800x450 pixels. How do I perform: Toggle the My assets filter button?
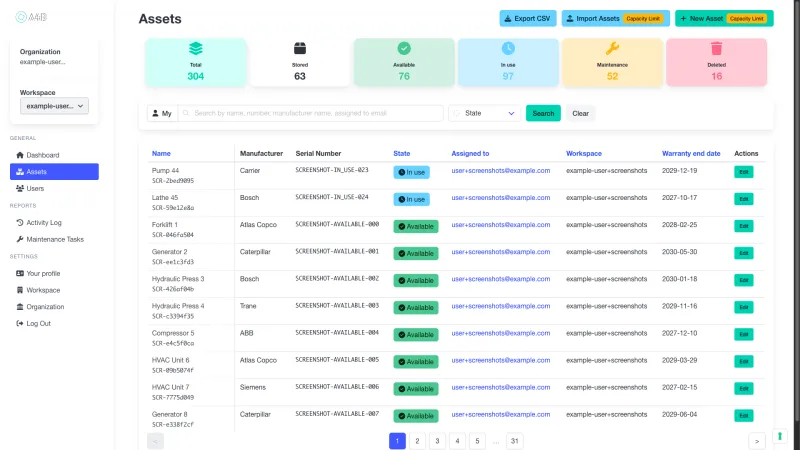[x=162, y=113]
